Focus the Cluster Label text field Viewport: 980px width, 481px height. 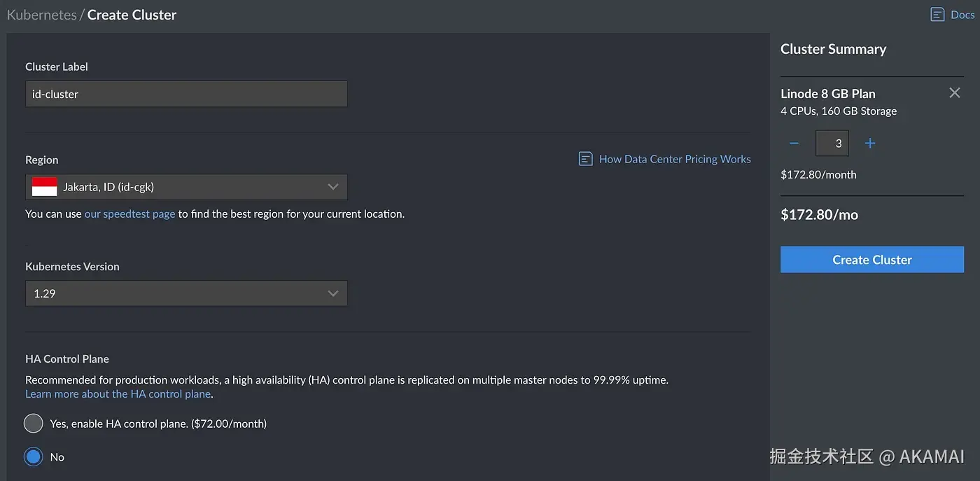[186, 94]
